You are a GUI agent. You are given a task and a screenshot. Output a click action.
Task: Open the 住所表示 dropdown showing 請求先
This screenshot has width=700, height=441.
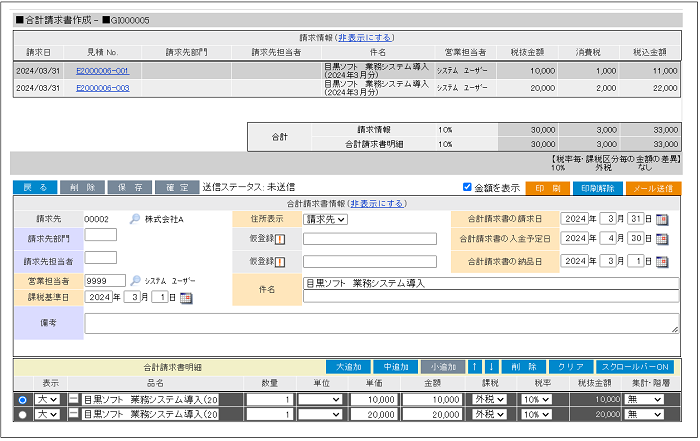coord(325,219)
